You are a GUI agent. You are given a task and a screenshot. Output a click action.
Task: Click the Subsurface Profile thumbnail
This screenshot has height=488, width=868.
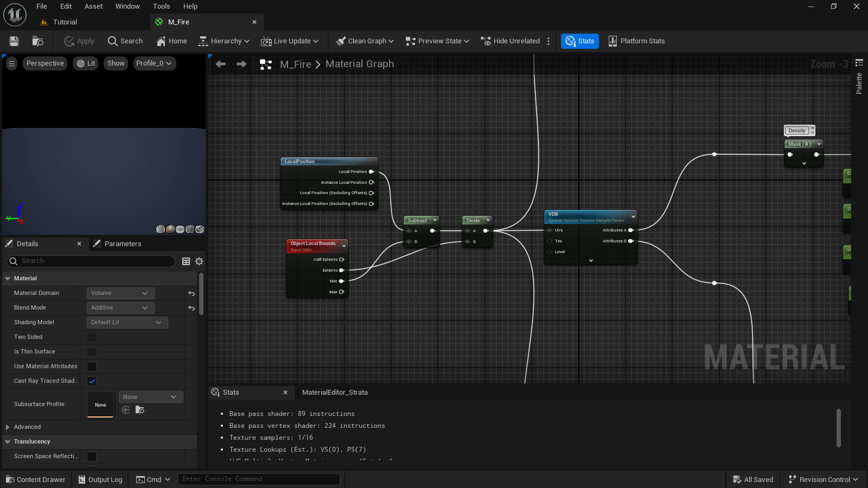tap(100, 404)
